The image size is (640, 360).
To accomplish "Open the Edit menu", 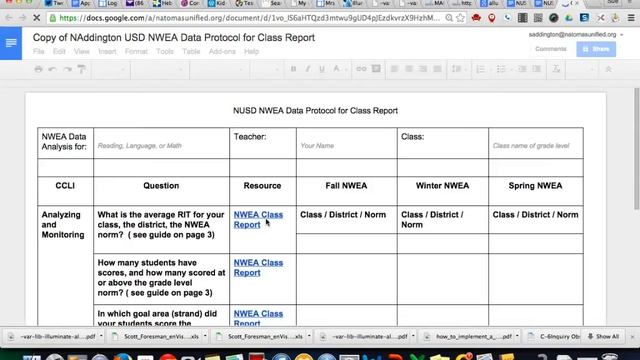I will [x=59, y=51].
